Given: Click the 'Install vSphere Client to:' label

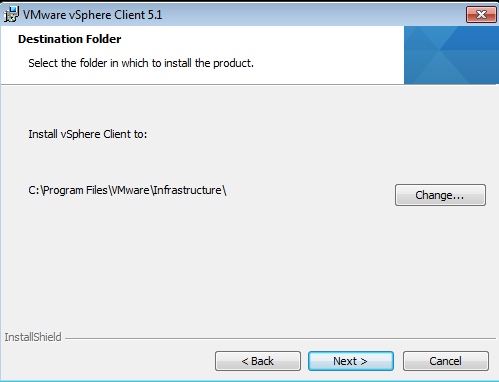Looking at the screenshot, I should pyautogui.click(x=88, y=134).
